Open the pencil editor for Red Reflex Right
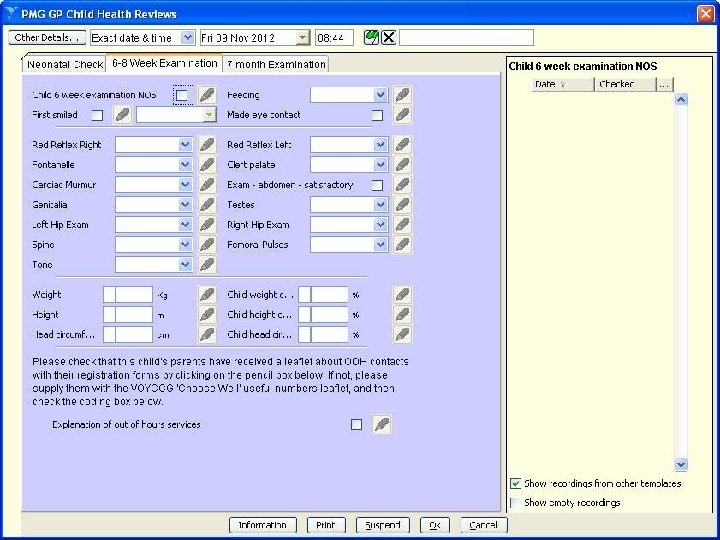Screen dimensions: 720x540 (x=207, y=145)
